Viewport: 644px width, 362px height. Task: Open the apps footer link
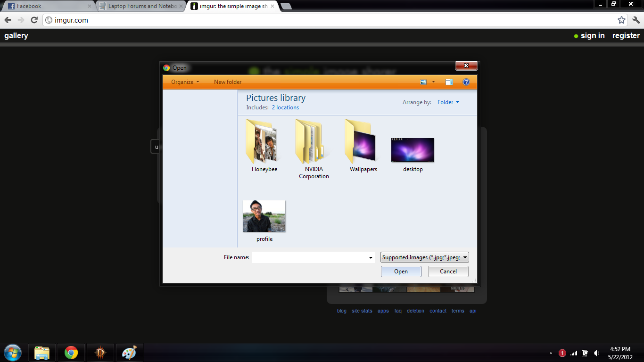(383, 311)
